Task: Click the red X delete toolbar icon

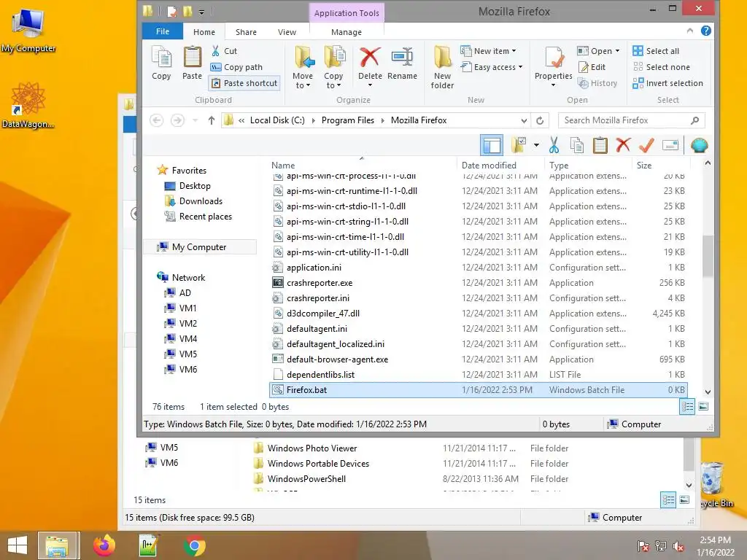Action: (623, 145)
